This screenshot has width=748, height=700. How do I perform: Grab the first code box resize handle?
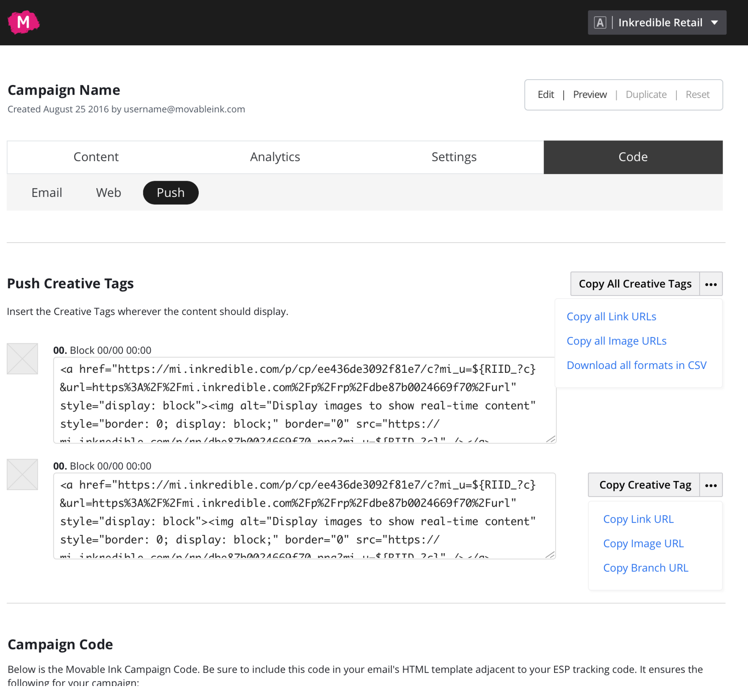click(551, 438)
